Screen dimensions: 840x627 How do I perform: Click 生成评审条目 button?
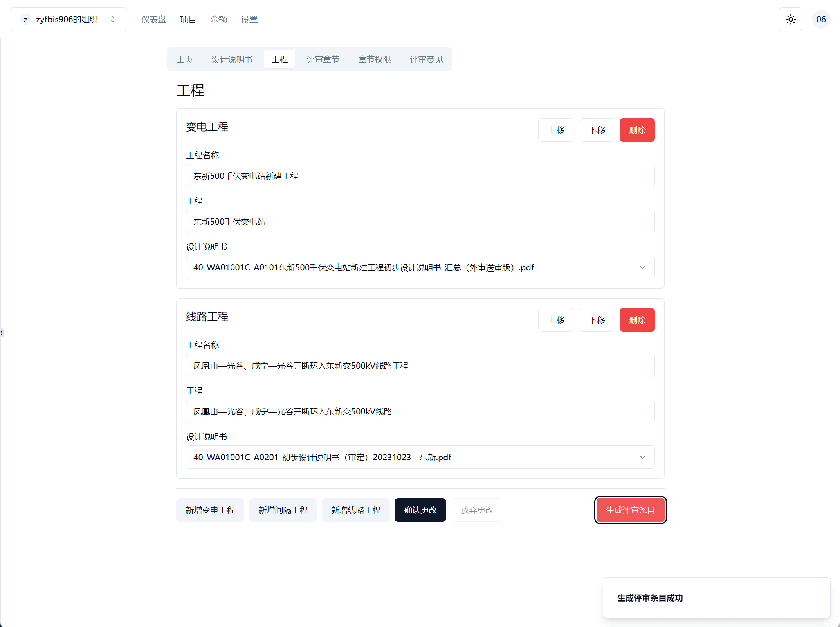coord(631,510)
